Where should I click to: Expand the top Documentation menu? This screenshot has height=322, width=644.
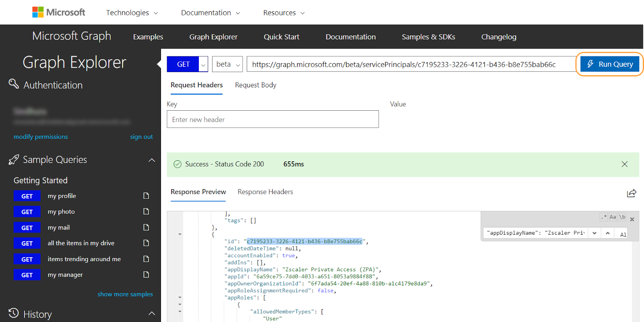coord(211,13)
